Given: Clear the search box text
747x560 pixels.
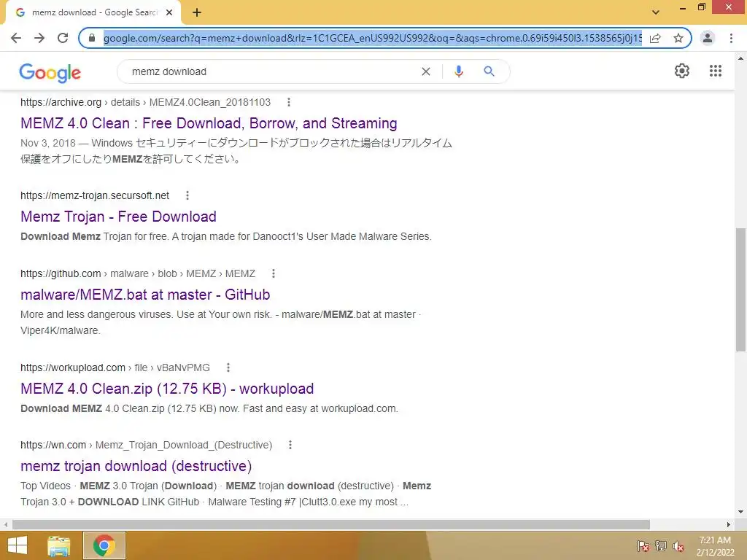Looking at the screenshot, I should (x=426, y=71).
